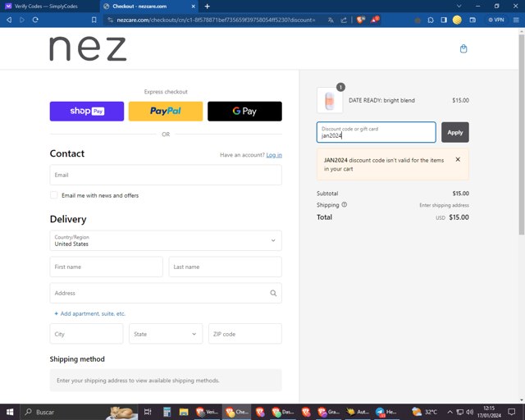Screen dimensions: 525x420
Task: Click the share page icon
Action: (x=344, y=20)
